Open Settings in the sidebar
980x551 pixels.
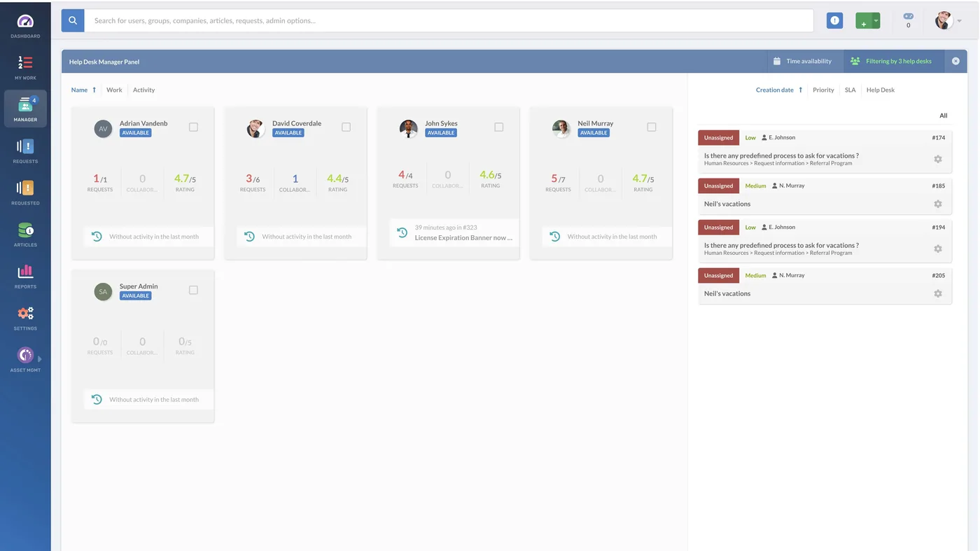point(25,318)
